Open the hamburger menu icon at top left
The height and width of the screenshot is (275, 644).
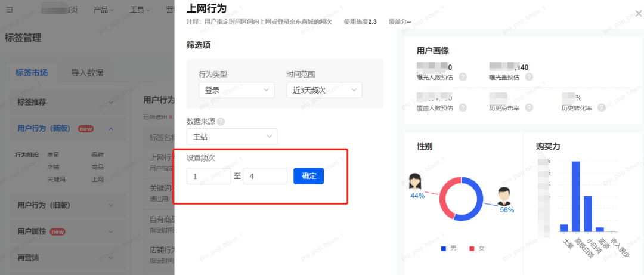coord(9,10)
